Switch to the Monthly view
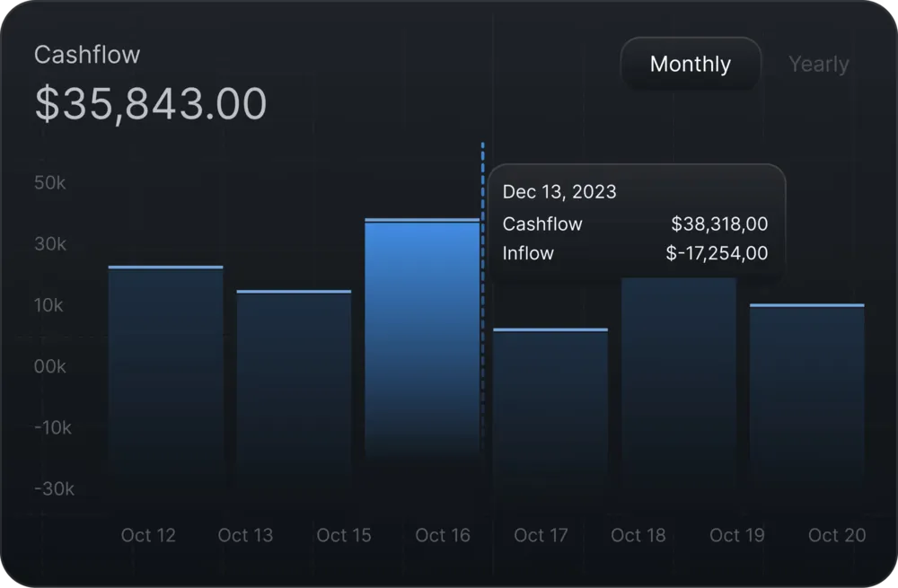This screenshot has width=898, height=588. coord(690,64)
